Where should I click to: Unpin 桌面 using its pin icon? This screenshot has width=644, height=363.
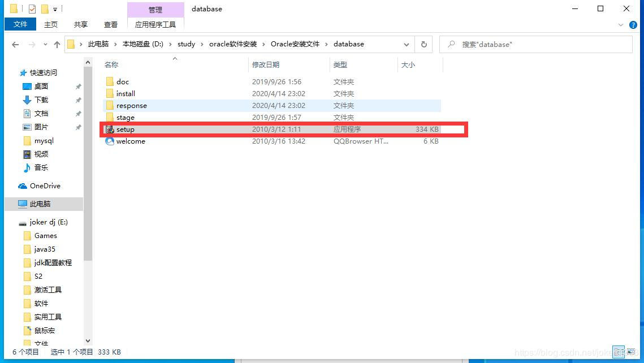click(78, 87)
